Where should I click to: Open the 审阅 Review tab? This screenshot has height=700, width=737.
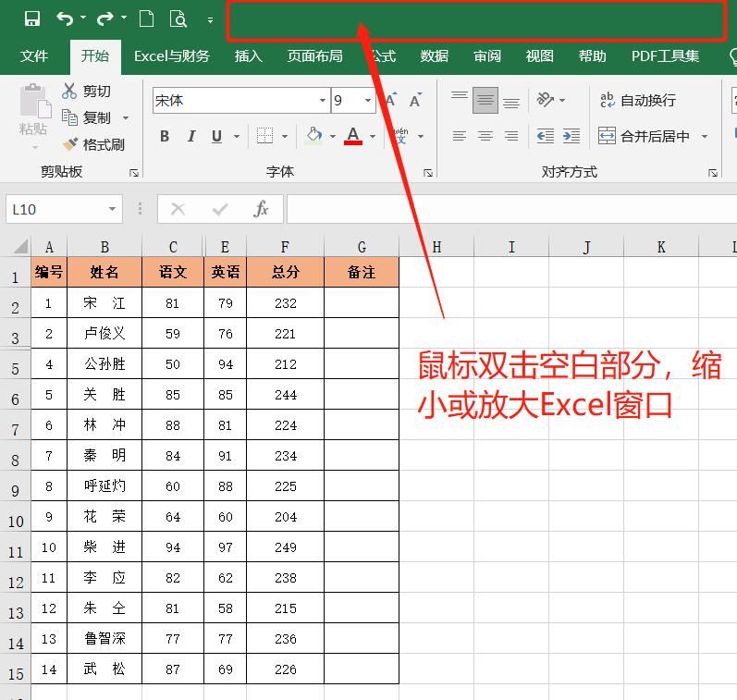(487, 55)
